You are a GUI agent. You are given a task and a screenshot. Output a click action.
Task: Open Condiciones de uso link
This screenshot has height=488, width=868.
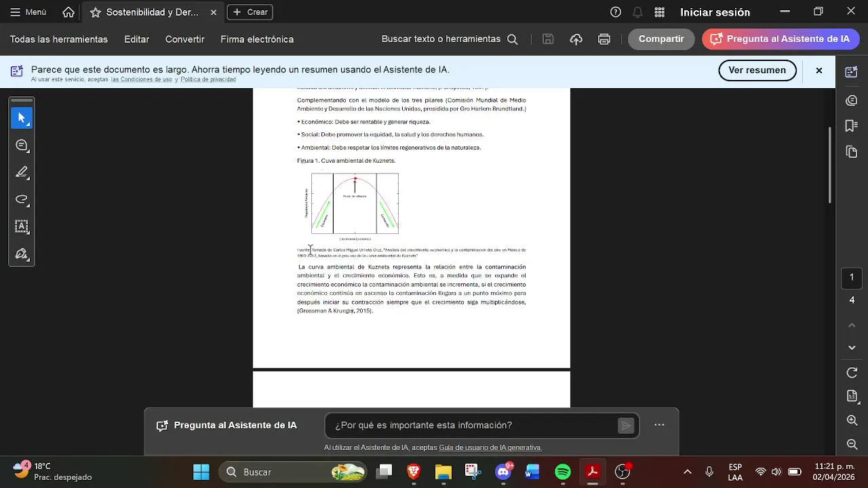click(141, 79)
